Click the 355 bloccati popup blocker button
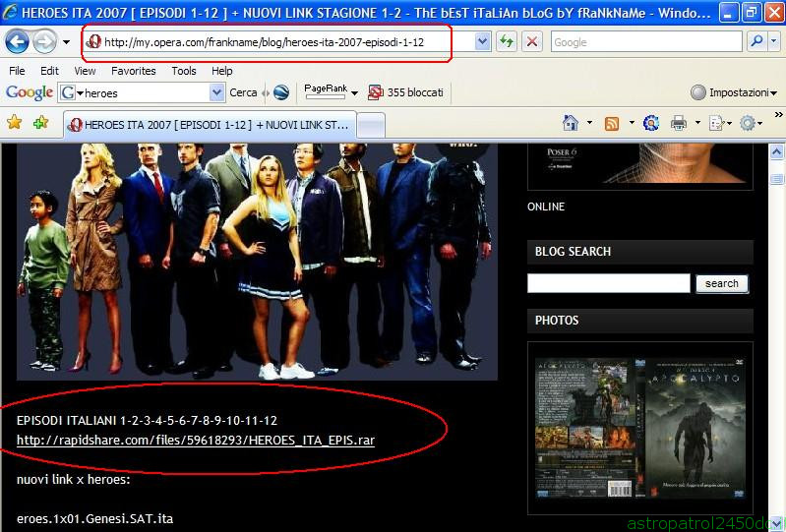 (x=405, y=92)
